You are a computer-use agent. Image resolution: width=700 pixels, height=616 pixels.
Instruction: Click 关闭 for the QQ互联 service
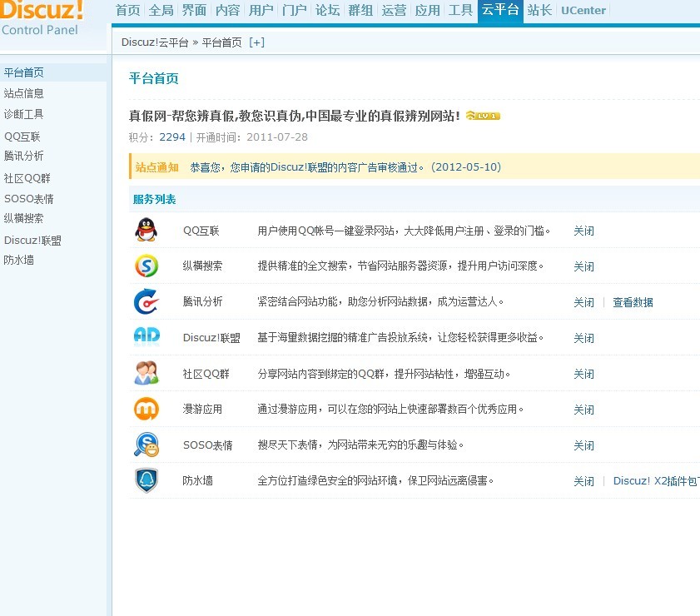pos(584,231)
